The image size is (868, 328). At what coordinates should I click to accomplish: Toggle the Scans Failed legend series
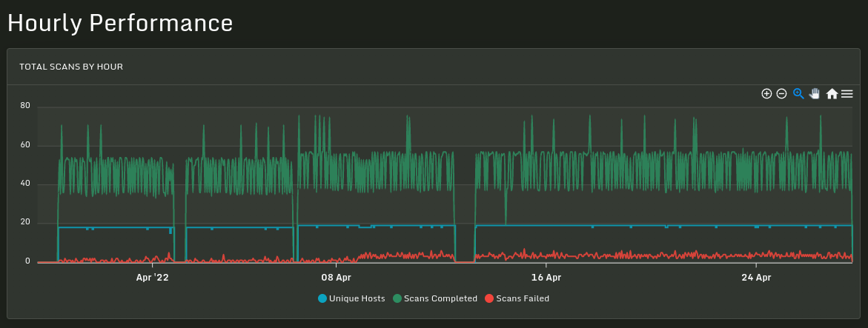[517, 298]
